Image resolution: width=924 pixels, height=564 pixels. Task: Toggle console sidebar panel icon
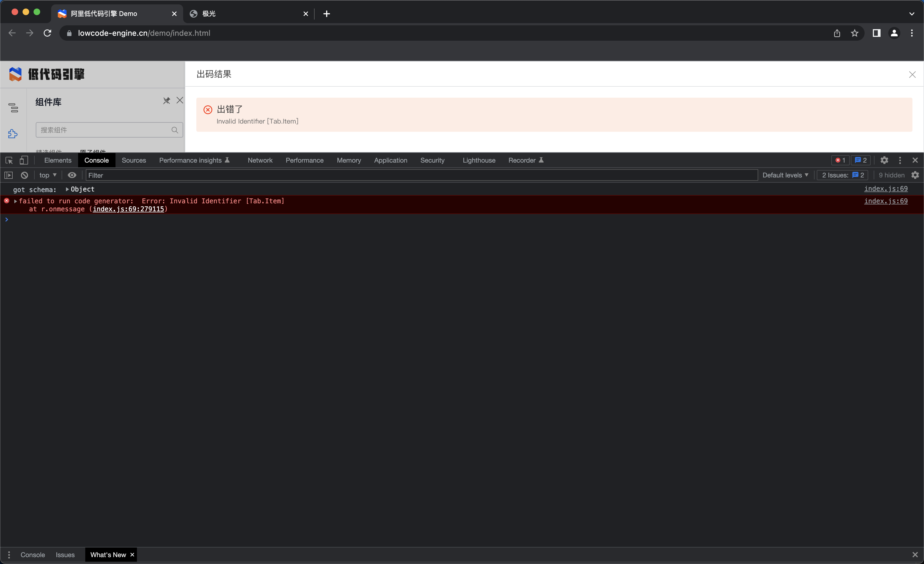coord(8,175)
